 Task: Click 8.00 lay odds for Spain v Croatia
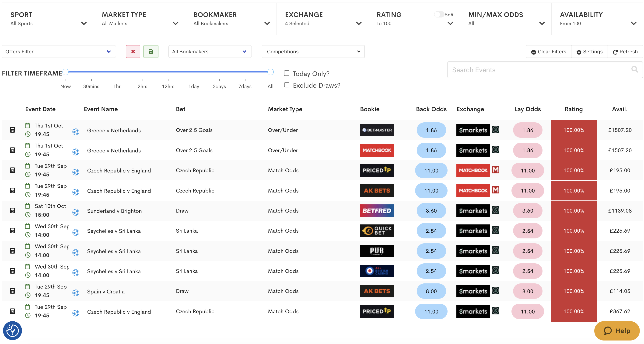coord(528,291)
